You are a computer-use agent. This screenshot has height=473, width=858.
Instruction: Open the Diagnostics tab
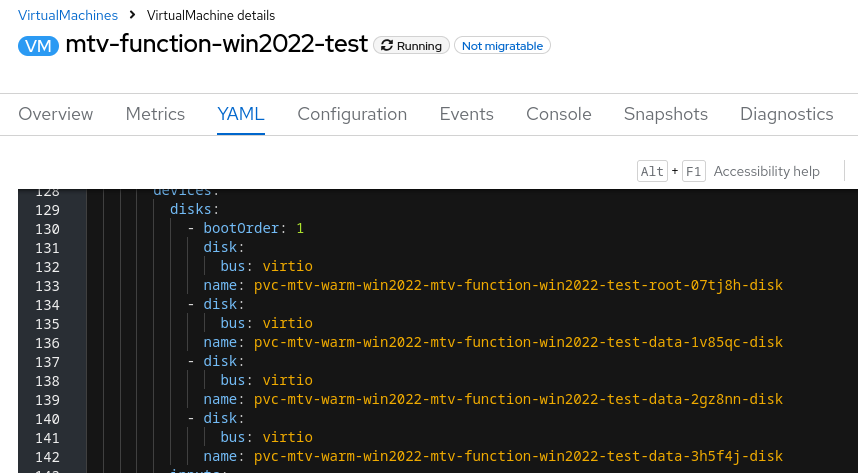click(x=787, y=114)
